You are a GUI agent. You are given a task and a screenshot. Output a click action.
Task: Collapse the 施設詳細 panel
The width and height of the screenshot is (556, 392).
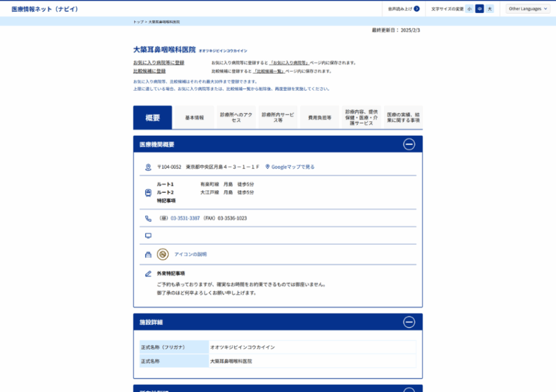click(x=409, y=321)
